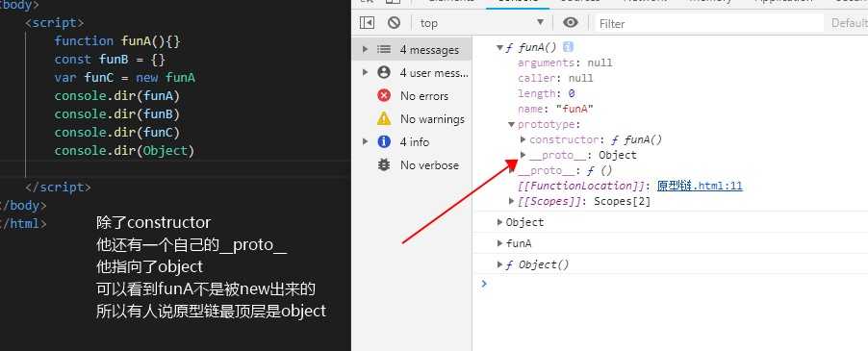The width and height of the screenshot is (868, 351).
Task: Click the info badge beside funA()
Action: [x=568, y=47]
